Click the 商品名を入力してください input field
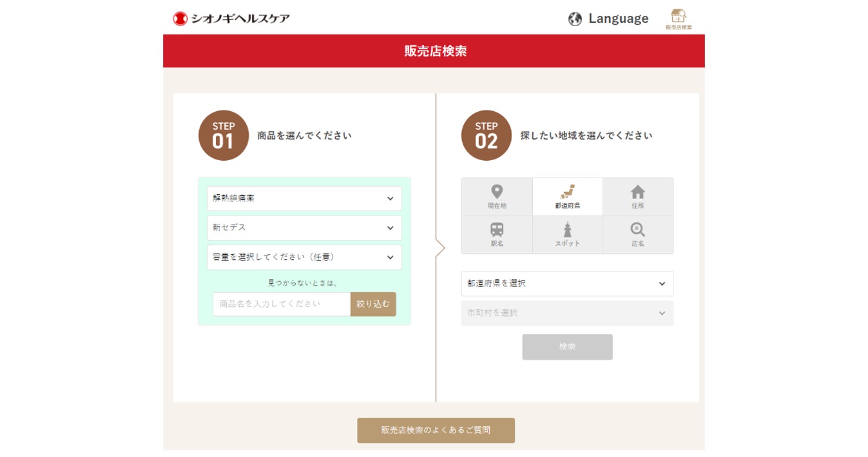Viewport: 868px width, 457px height. pyautogui.click(x=282, y=304)
